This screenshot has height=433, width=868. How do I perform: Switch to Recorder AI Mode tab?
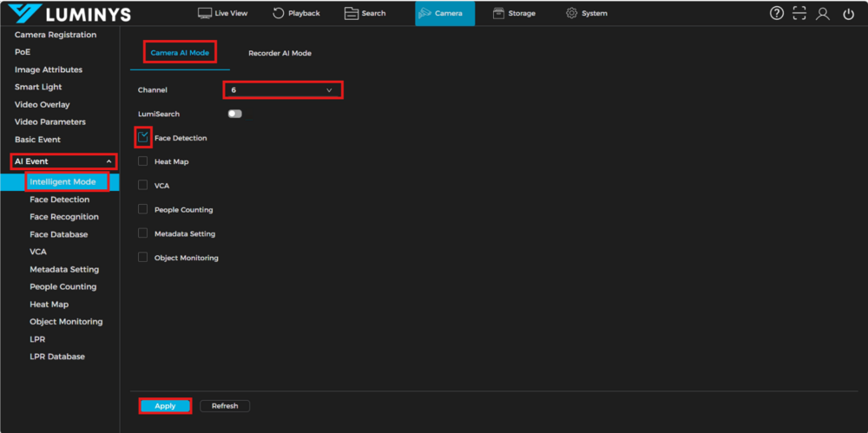[279, 54]
